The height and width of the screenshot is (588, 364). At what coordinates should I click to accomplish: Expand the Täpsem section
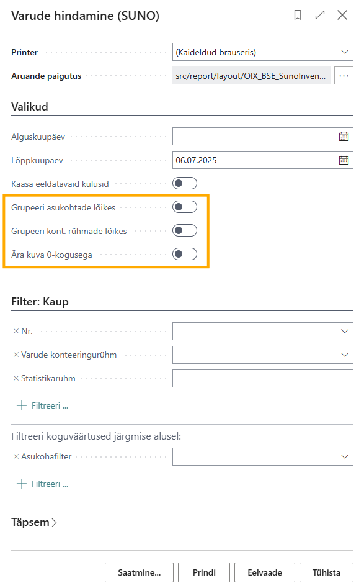click(x=33, y=522)
